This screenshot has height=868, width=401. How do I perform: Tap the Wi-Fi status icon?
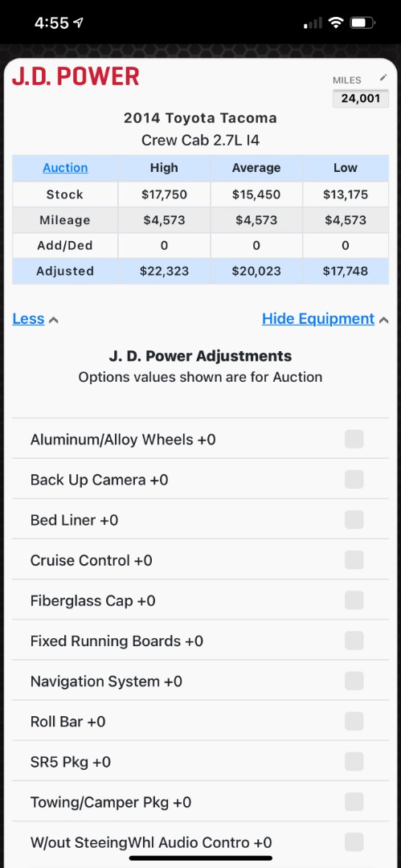pyautogui.click(x=336, y=23)
